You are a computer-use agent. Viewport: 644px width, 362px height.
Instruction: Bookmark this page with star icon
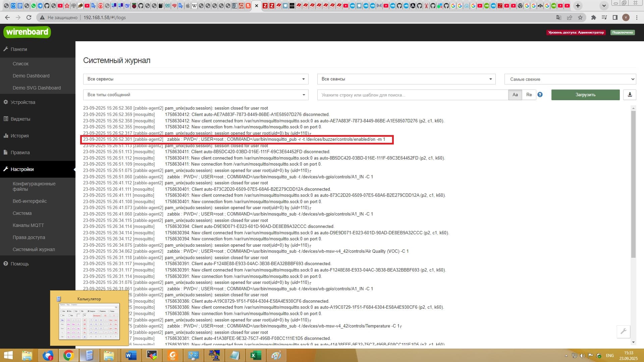(580, 17)
